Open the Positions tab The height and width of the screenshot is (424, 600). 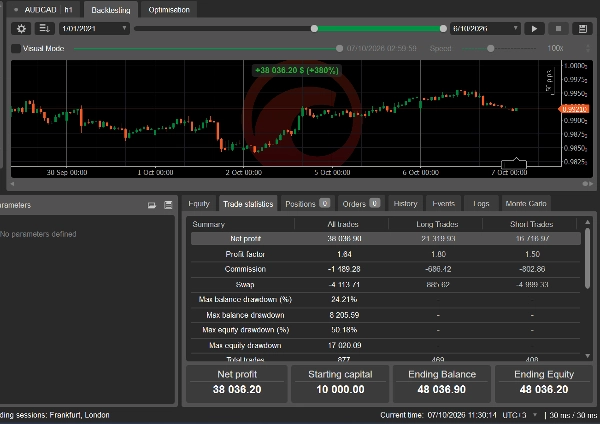point(308,204)
